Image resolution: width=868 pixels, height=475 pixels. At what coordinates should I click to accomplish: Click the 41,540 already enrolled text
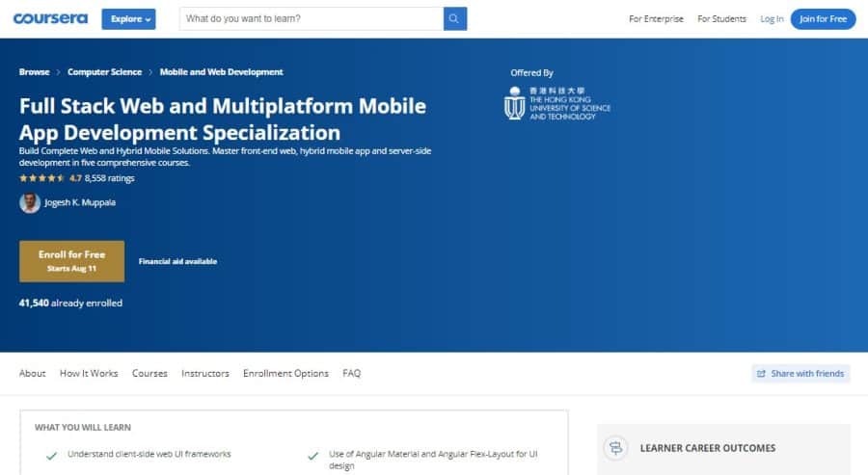pos(70,303)
